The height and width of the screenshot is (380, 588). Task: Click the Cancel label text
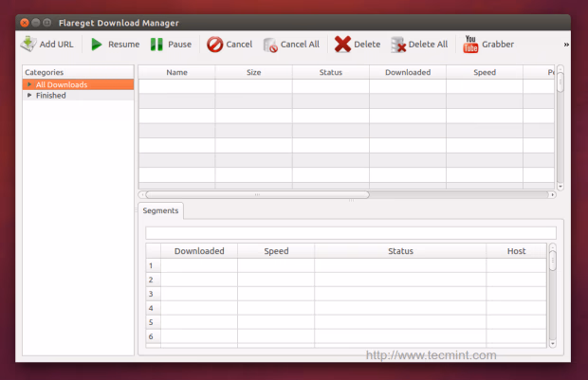click(239, 45)
